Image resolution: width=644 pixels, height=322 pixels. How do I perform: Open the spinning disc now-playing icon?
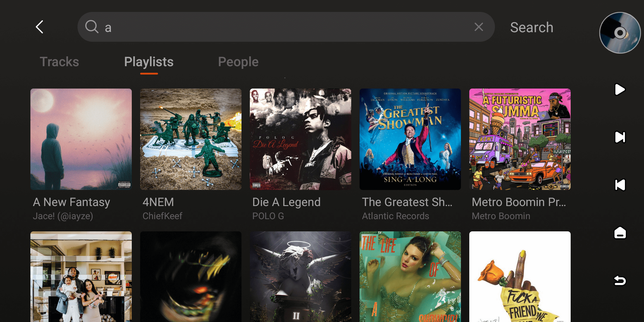click(620, 33)
